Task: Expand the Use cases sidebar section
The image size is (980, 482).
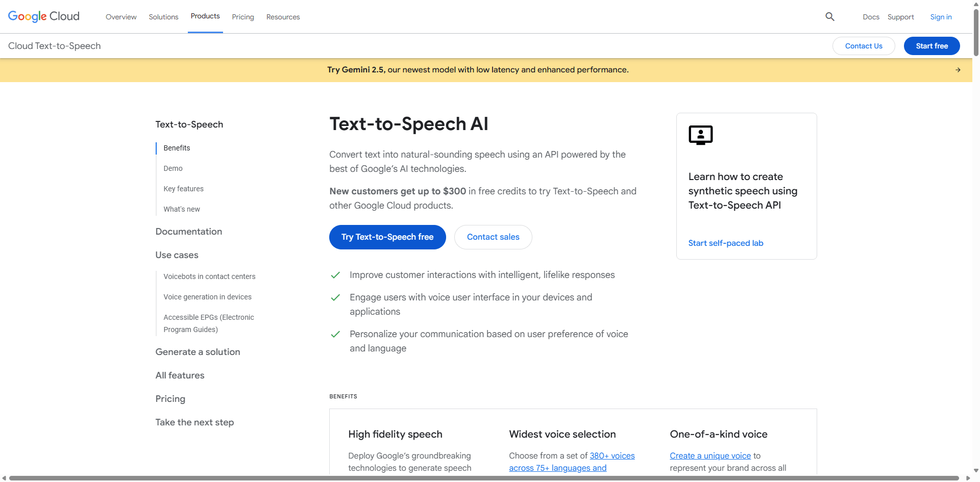Action: (177, 255)
